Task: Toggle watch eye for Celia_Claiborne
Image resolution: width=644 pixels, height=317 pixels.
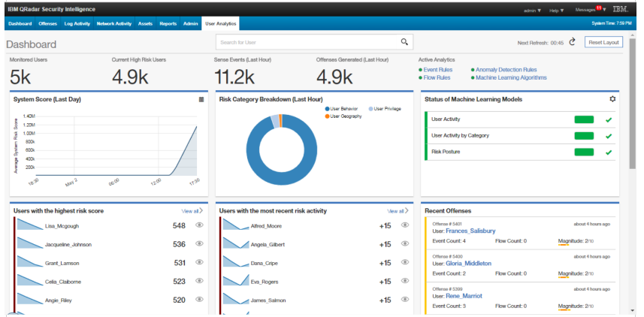Action: 200,281
